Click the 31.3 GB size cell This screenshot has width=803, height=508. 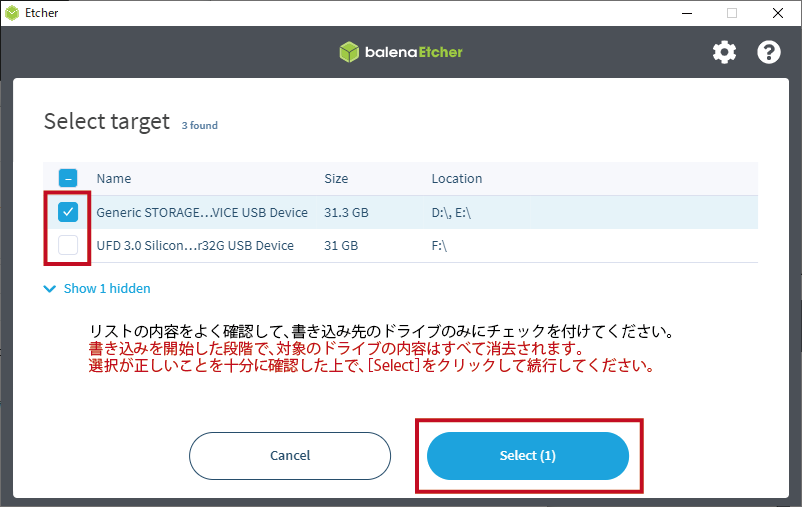[x=346, y=213]
